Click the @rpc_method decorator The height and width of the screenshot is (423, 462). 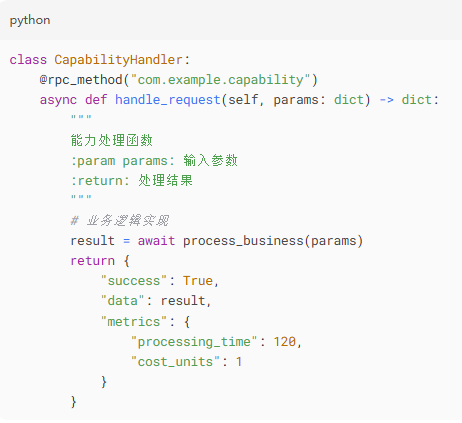click(x=81, y=80)
